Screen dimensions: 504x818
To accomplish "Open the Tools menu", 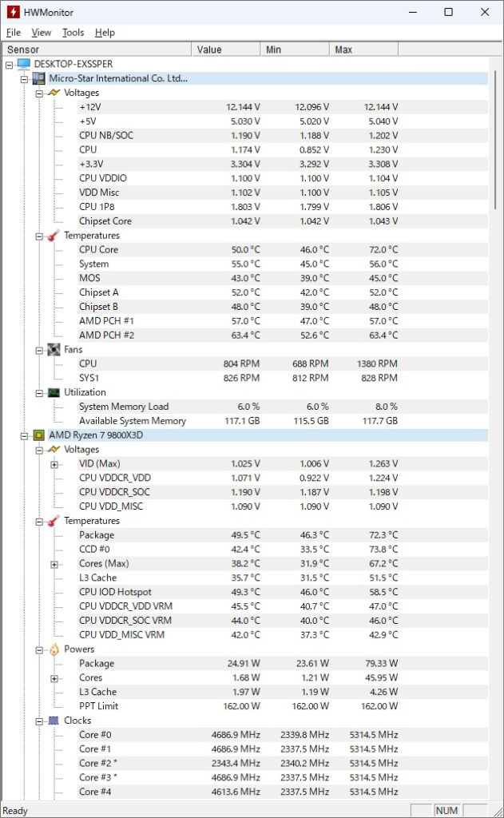I will pos(73,32).
